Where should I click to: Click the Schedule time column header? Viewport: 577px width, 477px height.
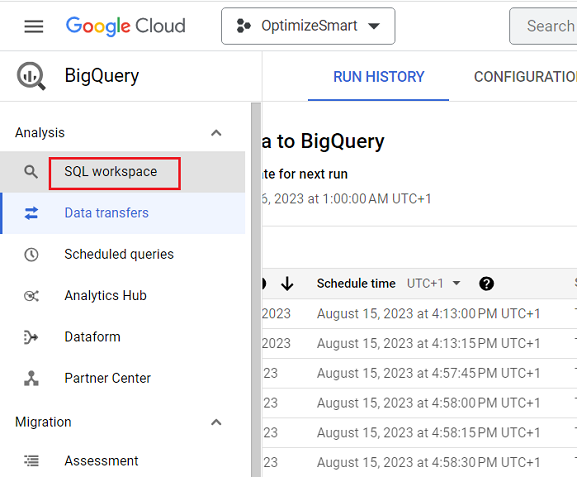(x=356, y=284)
